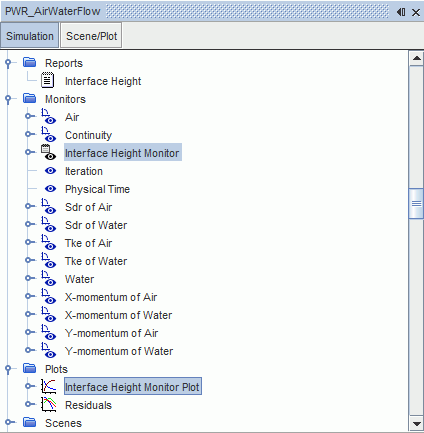Click the Continuity residual monitor icon
424x433 pixels.
click(x=49, y=135)
